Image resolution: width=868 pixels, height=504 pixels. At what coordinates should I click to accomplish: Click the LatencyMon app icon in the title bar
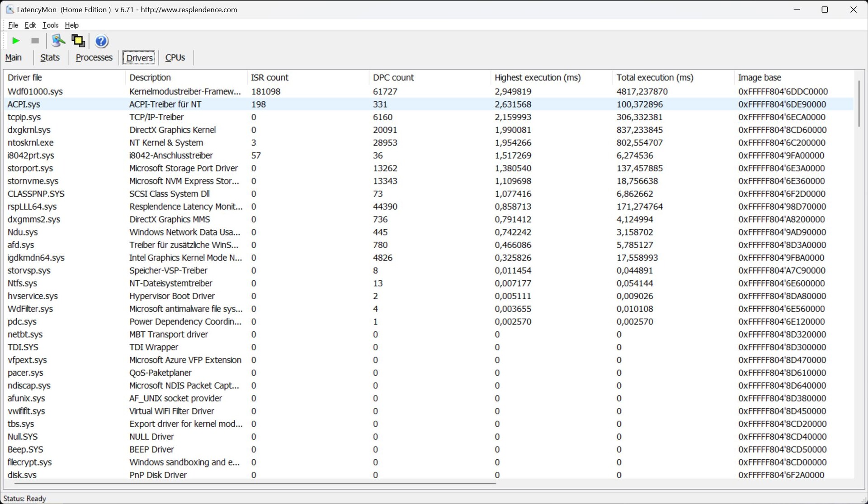tap(9, 9)
